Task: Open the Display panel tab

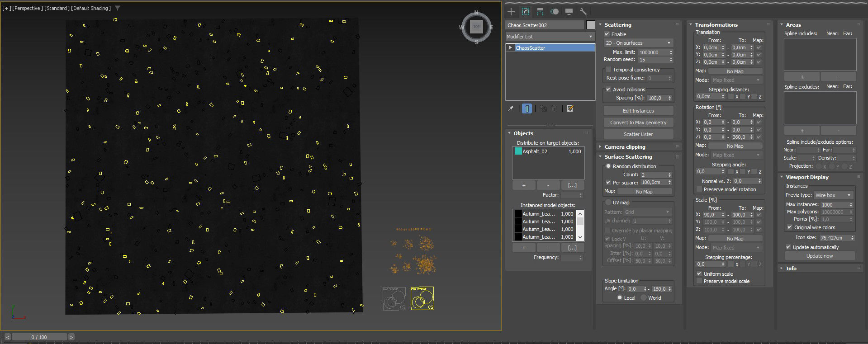Action: point(569,12)
